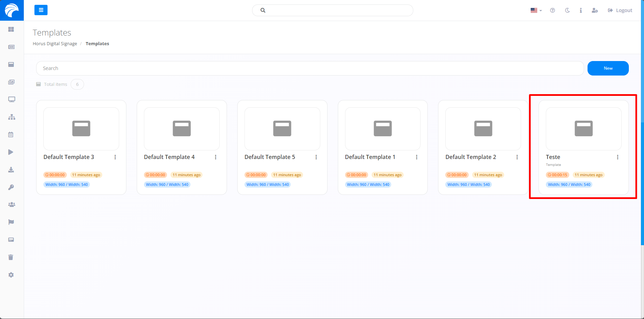Screen dimensions: 644x319
Task: Open the language flag dropdown
Action: coord(536,10)
